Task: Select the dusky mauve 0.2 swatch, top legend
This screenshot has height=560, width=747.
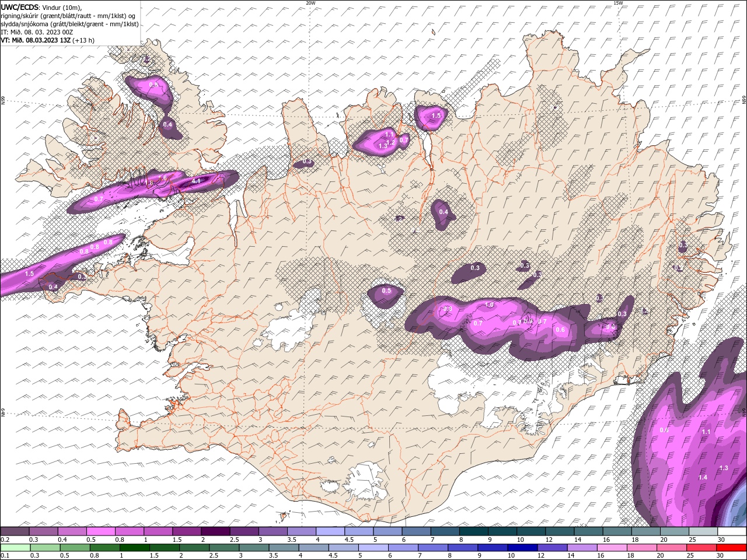Action: coord(15,531)
